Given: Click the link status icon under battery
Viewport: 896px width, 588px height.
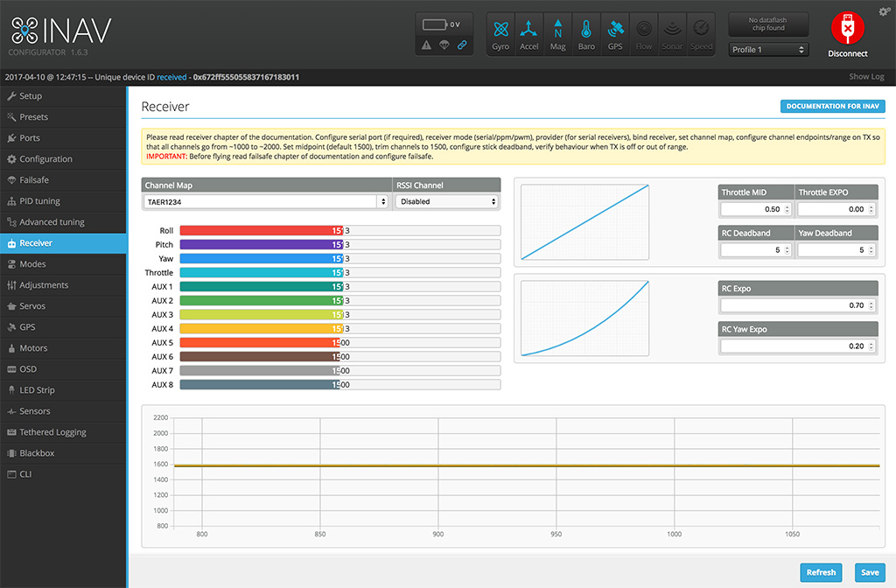Looking at the screenshot, I should [x=462, y=45].
